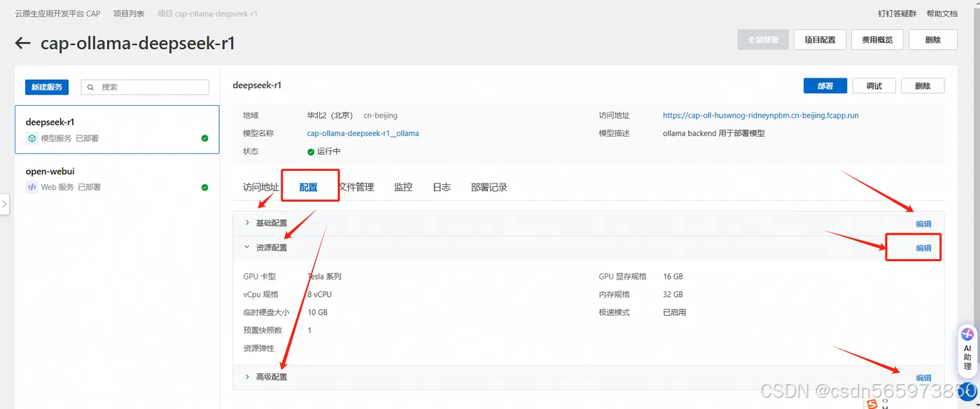Open the 帮助文档 link
The height and width of the screenshot is (409, 980).
tap(942, 13)
